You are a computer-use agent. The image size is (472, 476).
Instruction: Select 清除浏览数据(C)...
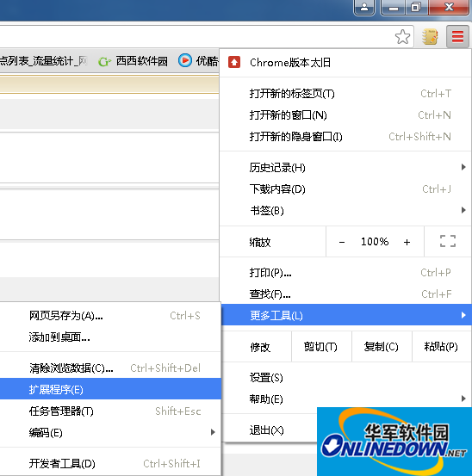110,368
